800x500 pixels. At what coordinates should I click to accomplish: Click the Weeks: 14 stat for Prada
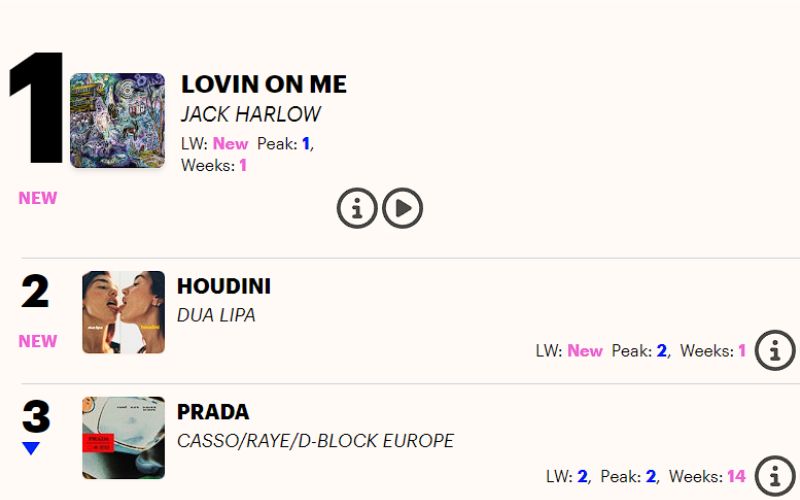click(x=707, y=476)
